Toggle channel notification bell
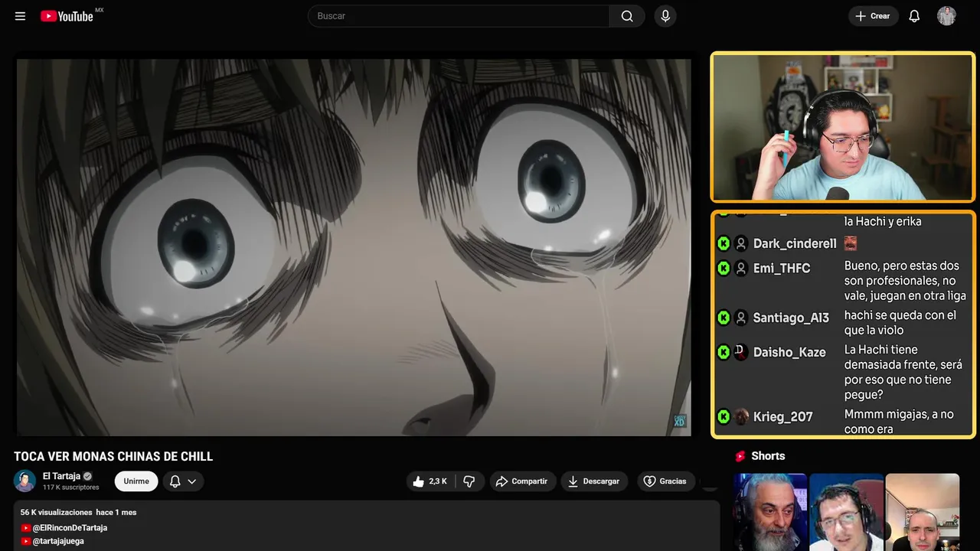This screenshot has height=551, width=980. click(x=175, y=481)
